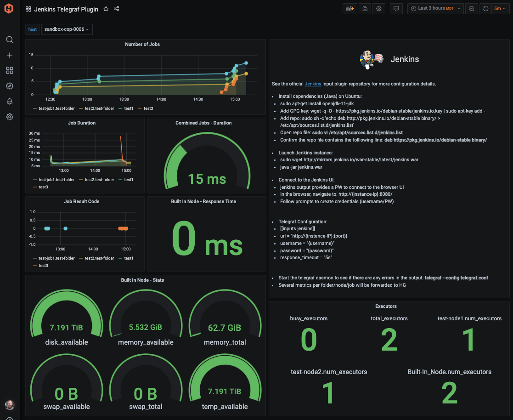Open the Built In Node - Stats panel menu
This screenshot has width=513, height=420.
[142, 280]
